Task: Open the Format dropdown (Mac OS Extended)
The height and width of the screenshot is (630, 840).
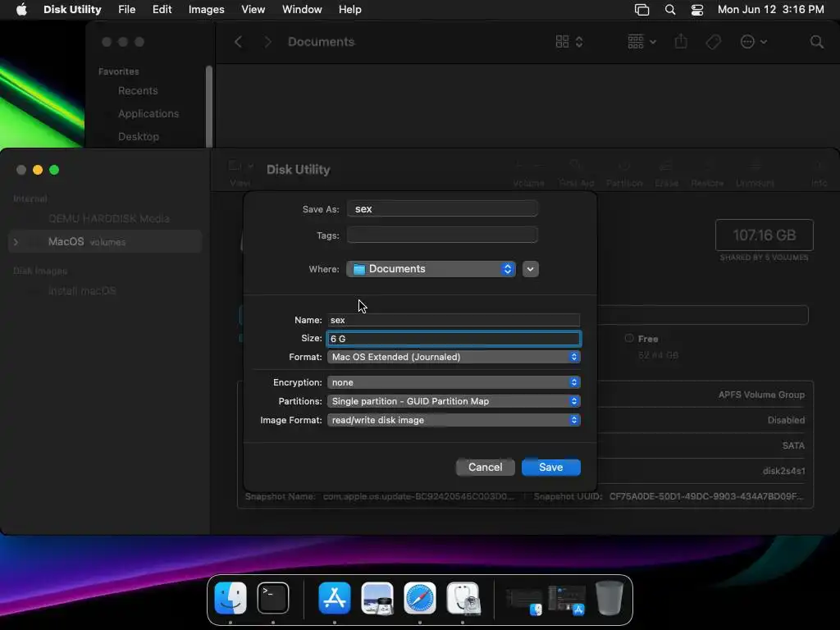Action: [454, 357]
